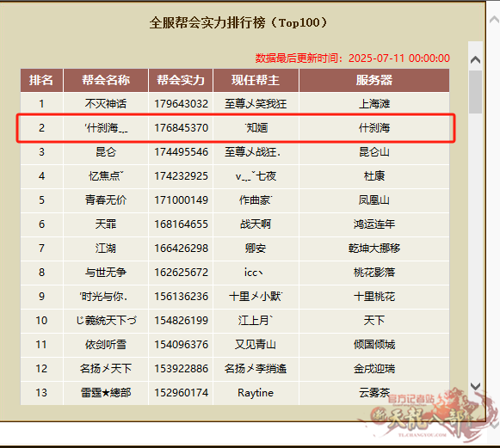Screen dimensions: 500x448
Task: Click server name 杜康
Action: click(x=374, y=176)
